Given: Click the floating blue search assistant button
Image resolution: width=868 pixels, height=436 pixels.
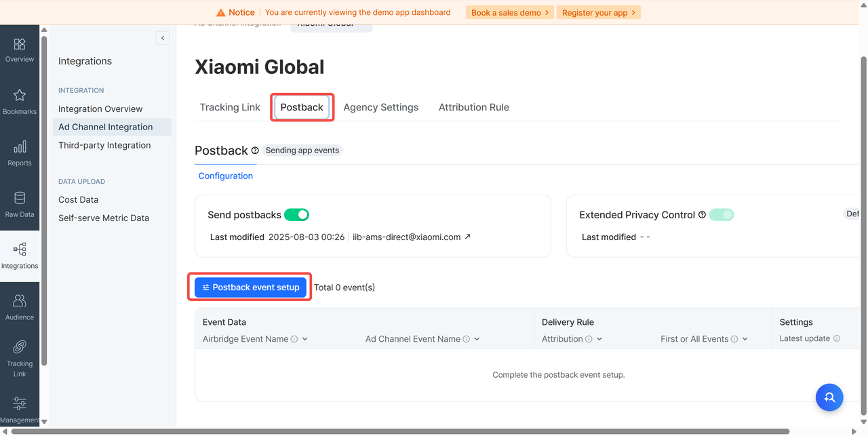Looking at the screenshot, I should click(829, 398).
